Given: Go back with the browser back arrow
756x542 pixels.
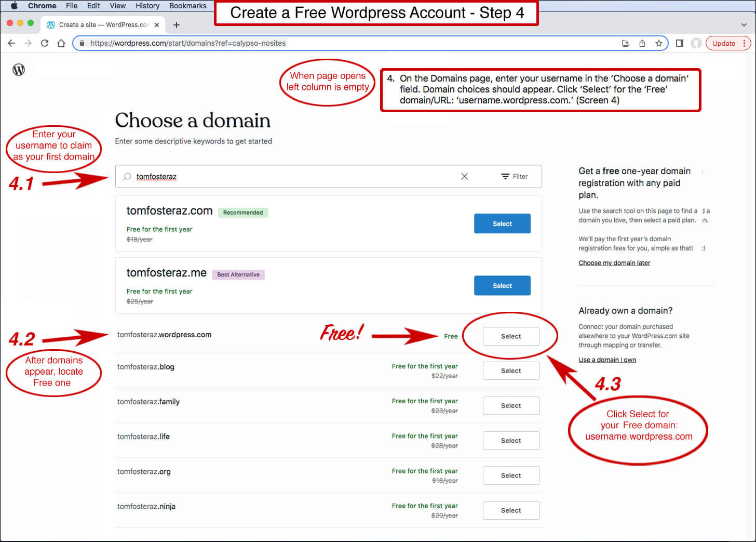Looking at the screenshot, I should coord(11,43).
